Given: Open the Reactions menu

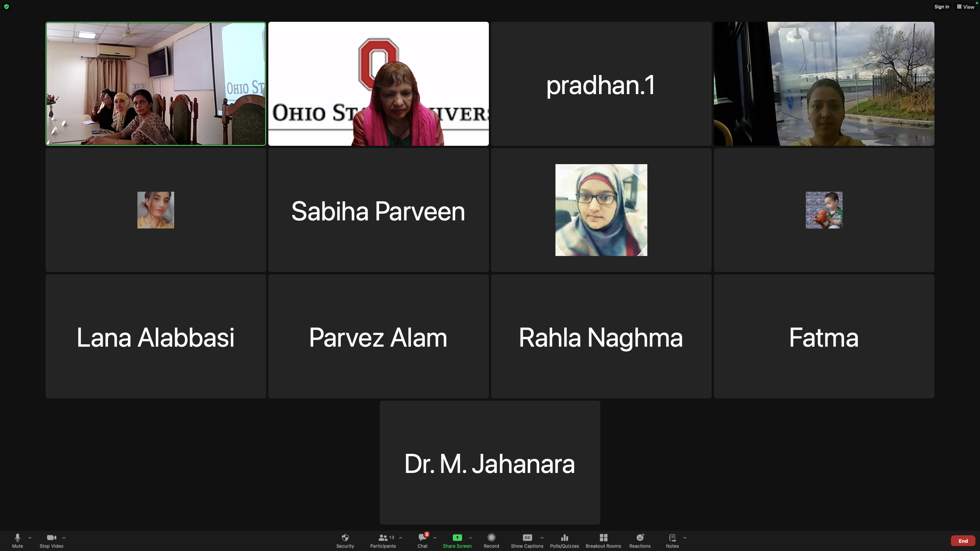Looking at the screenshot, I should click(640, 540).
